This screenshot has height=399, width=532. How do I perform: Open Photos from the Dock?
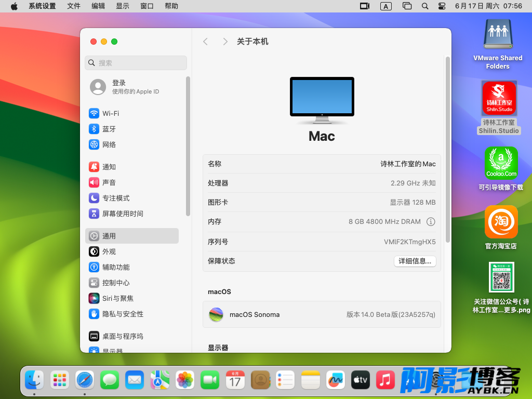coord(185,380)
